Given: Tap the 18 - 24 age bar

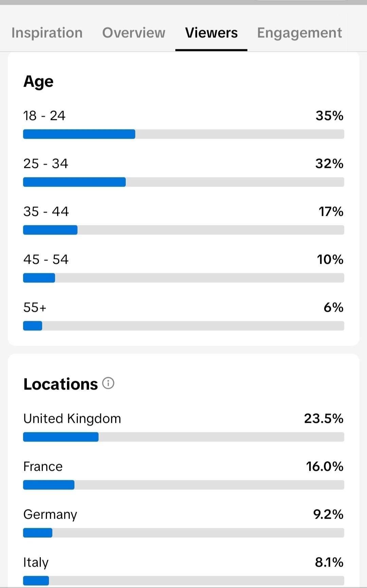Looking at the screenshot, I should 183,134.
